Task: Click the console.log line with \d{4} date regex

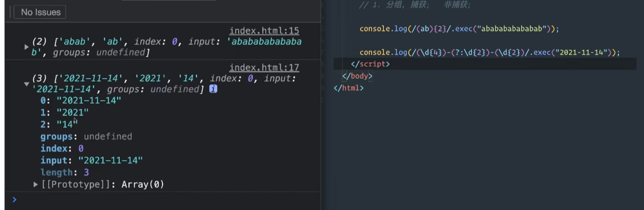Action: (x=489, y=52)
